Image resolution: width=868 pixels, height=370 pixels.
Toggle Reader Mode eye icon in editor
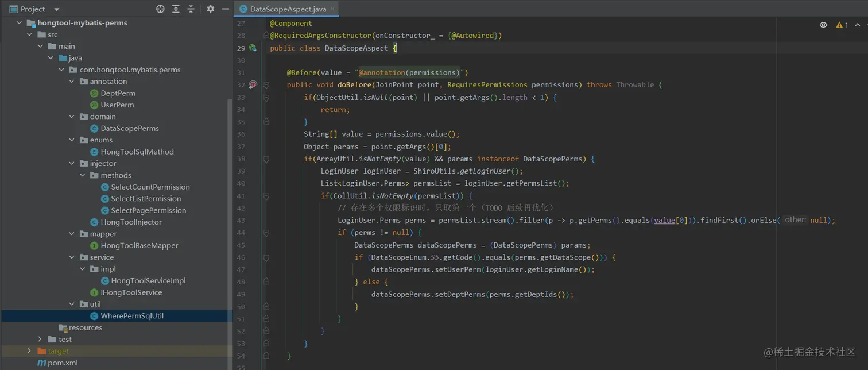coord(823,25)
